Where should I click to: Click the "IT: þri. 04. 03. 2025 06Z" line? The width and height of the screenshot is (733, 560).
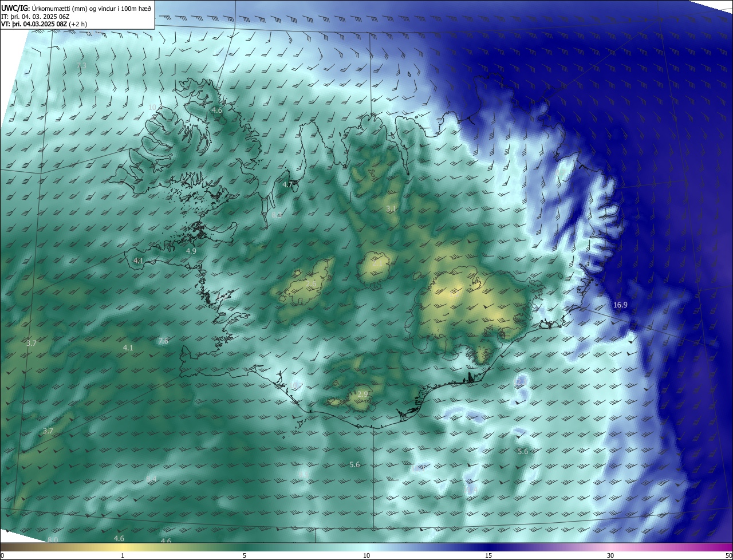tap(36, 16)
